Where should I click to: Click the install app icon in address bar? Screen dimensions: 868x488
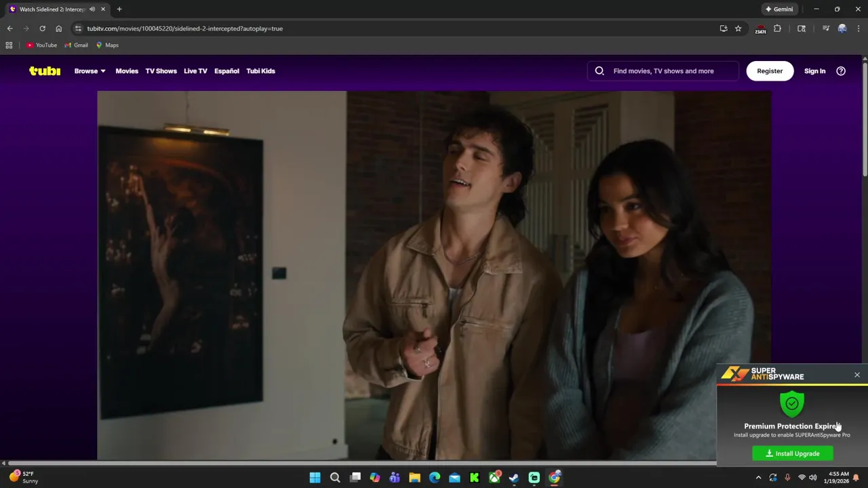click(x=724, y=28)
